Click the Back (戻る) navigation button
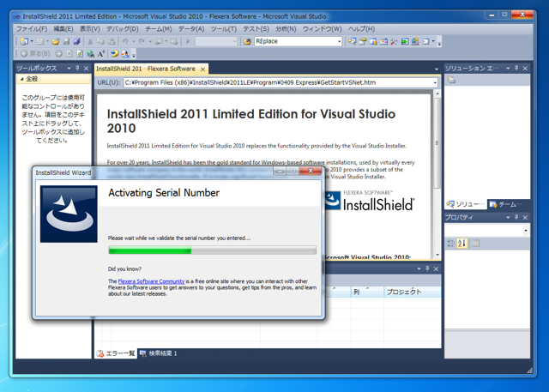Image resolution: width=549 pixels, height=392 pixels. click(x=35, y=53)
